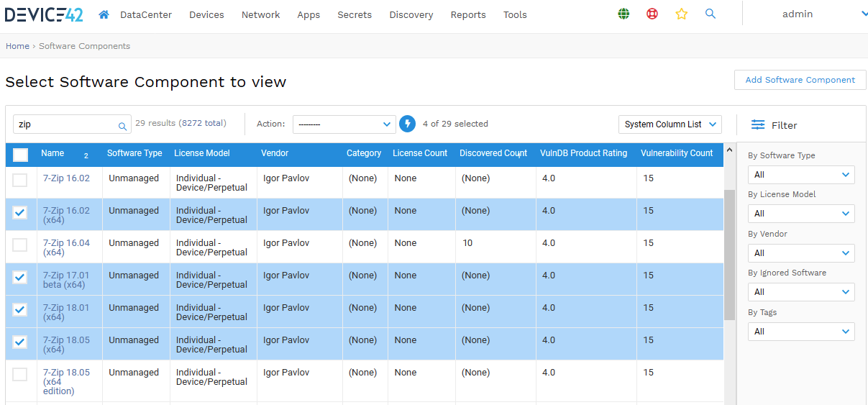The width and height of the screenshot is (868, 405).
Task: Check the 7-Zip 16.02 row checkbox
Action: click(x=20, y=180)
